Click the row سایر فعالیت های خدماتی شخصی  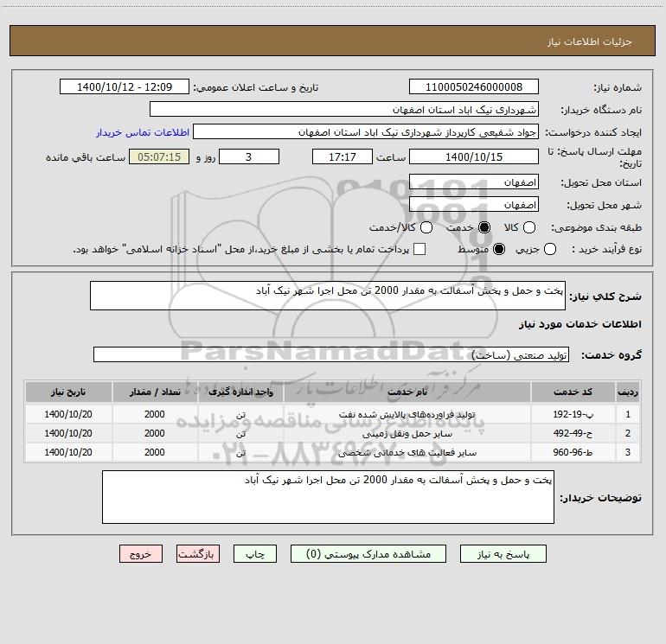pos(333,453)
